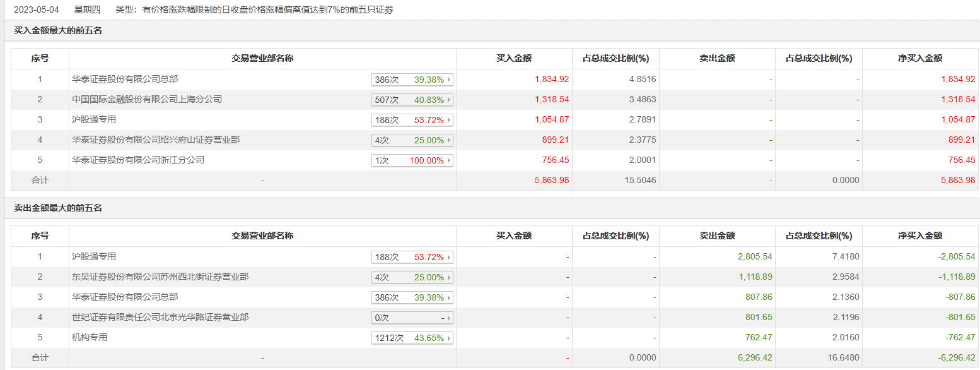Click the 净买入金额 header in the buy table
Screen dimensions: 980x370
pyautogui.click(x=920, y=59)
